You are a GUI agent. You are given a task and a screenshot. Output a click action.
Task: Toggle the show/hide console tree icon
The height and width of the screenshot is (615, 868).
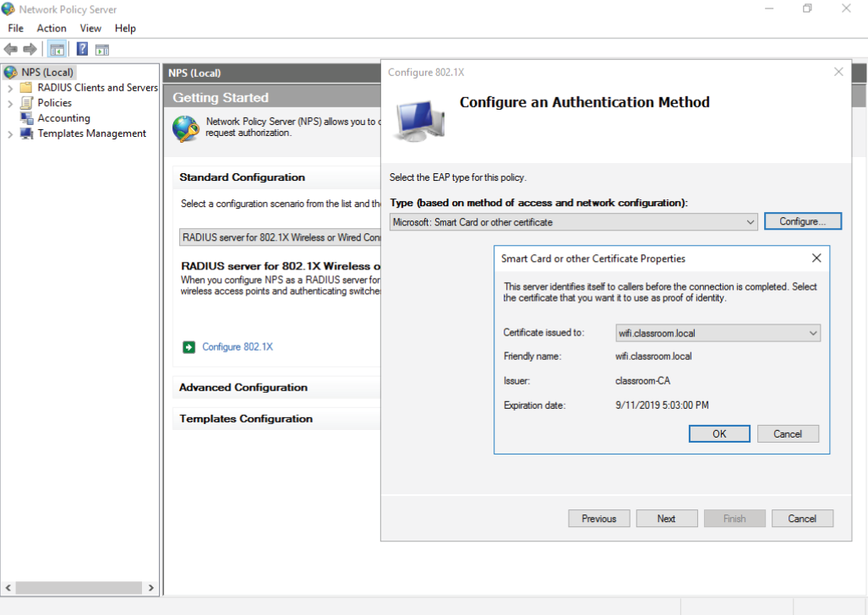[57, 50]
